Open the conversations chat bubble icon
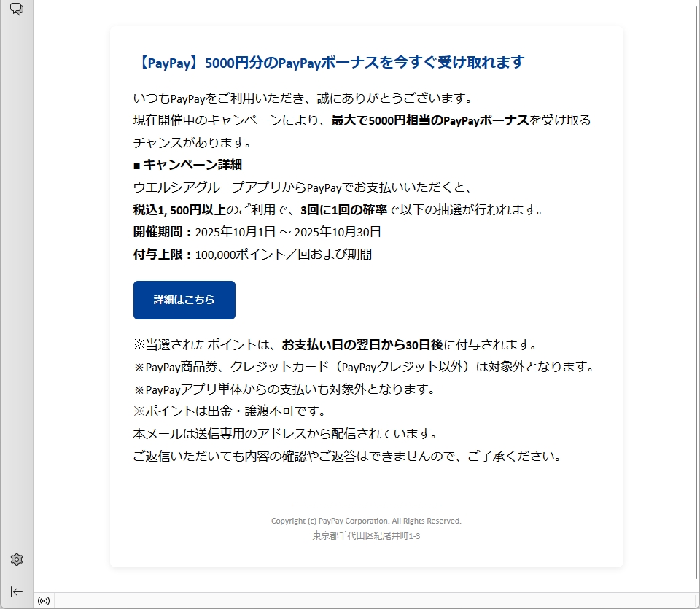700x609 pixels. click(x=16, y=9)
